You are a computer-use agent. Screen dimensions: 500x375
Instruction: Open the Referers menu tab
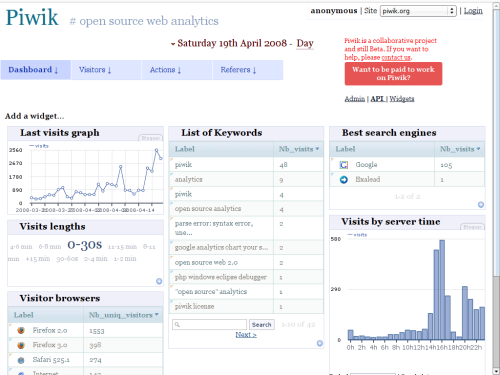tap(248, 70)
